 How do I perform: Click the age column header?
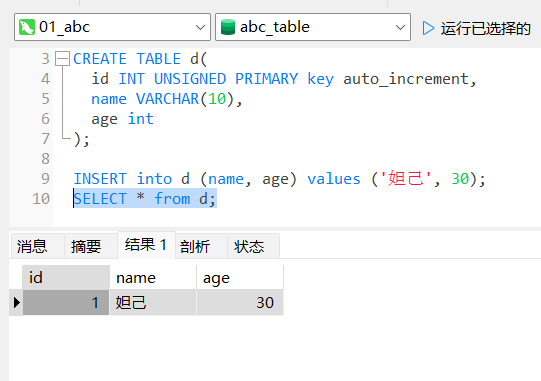[240, 277]
